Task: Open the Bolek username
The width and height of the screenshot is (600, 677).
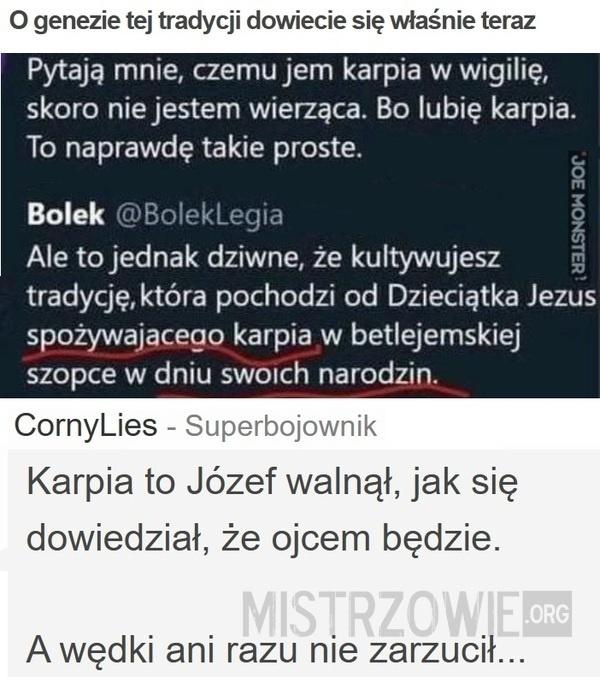Action: [x=66, y=214]
